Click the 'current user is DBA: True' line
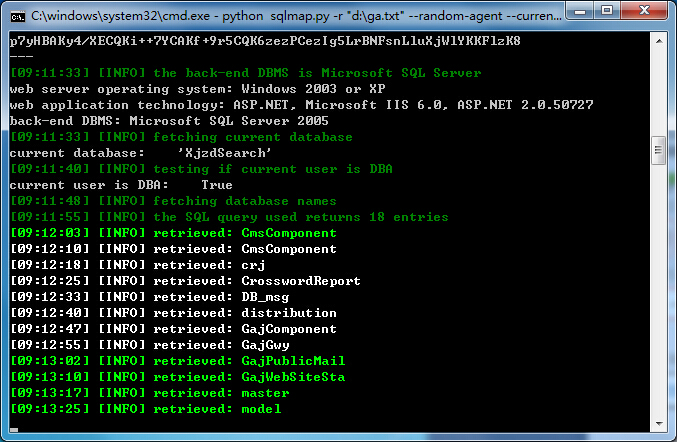Viewport: 677px width, 442px height. click(x=121, y=185)
